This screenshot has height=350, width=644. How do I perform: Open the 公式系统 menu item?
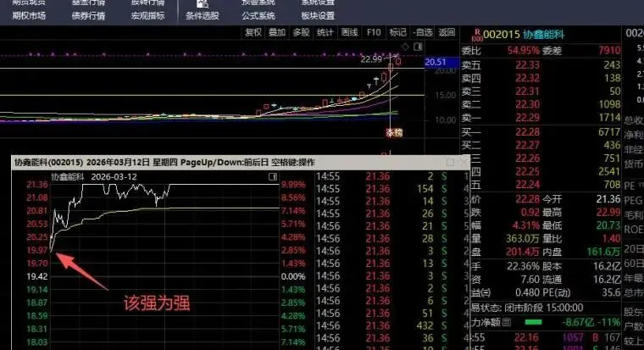point(258,16)
